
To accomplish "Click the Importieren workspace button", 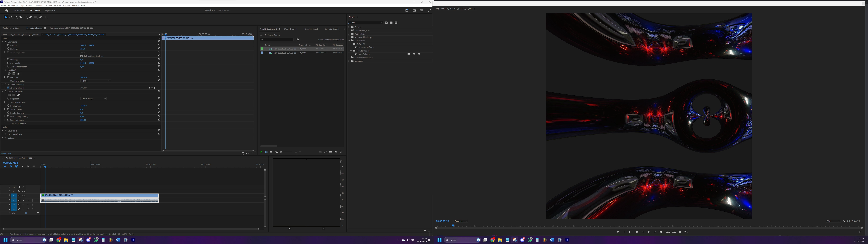I will (19, 11).
